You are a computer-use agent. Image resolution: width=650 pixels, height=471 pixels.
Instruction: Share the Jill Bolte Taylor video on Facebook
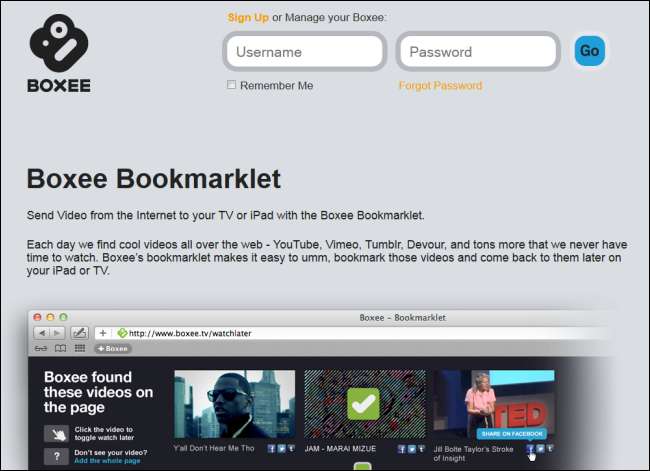[x=530, y=449]
